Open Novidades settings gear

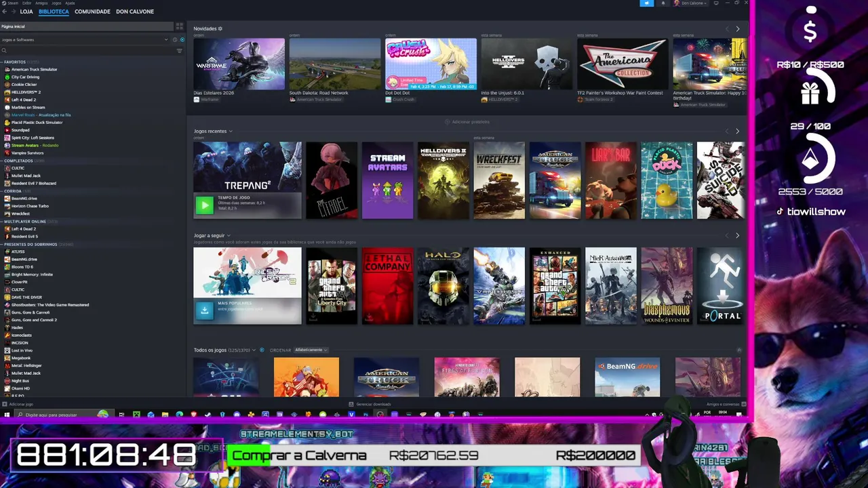pyautogui.click(x=220, y=28)
